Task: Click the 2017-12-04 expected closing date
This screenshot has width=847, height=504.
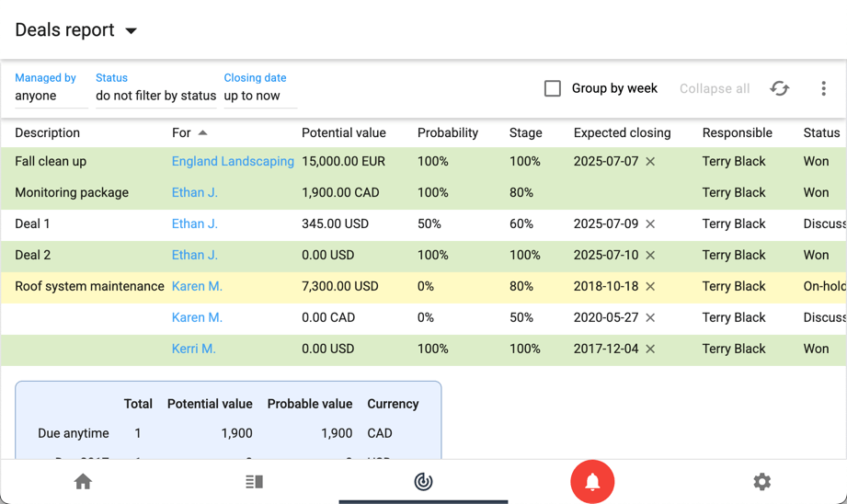Action: tap(605, 349)
